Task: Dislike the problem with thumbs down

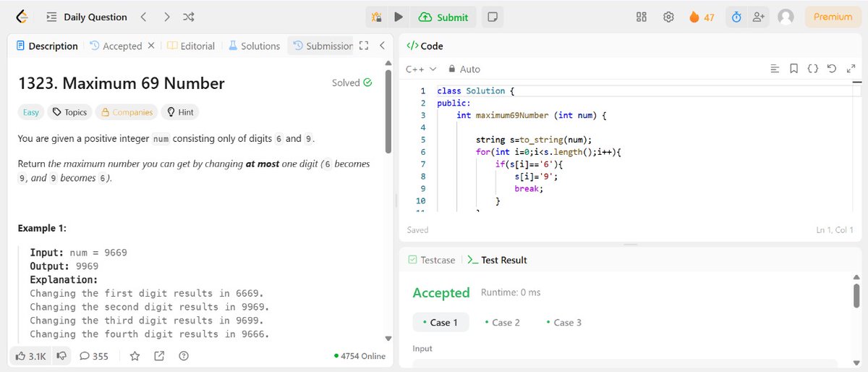Action: 61,355
